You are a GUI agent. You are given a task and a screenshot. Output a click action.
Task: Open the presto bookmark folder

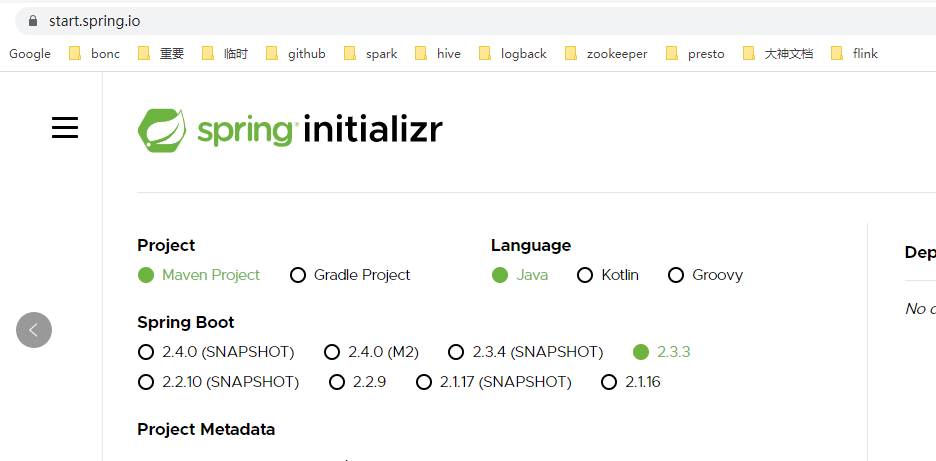(695, 54)
